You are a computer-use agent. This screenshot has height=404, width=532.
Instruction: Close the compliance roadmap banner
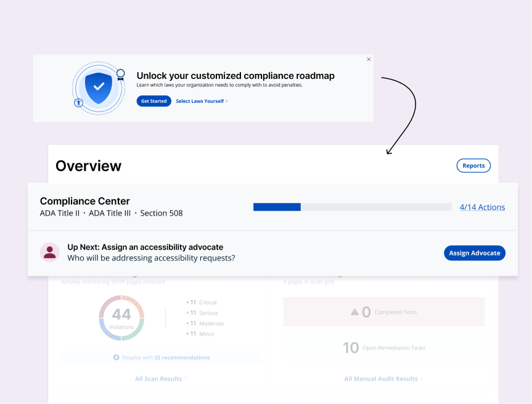[x=369, y=59]
